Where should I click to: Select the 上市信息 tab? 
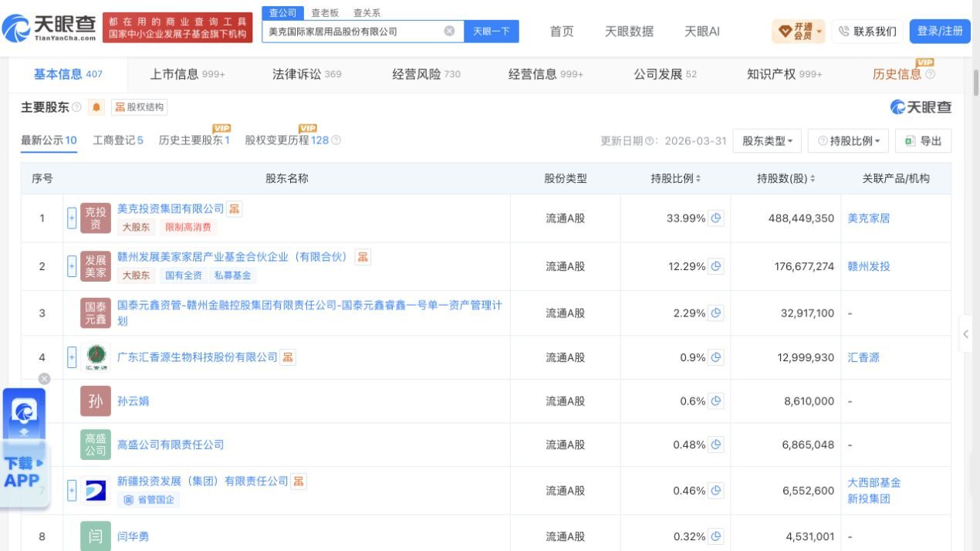(x=187, y=74)
